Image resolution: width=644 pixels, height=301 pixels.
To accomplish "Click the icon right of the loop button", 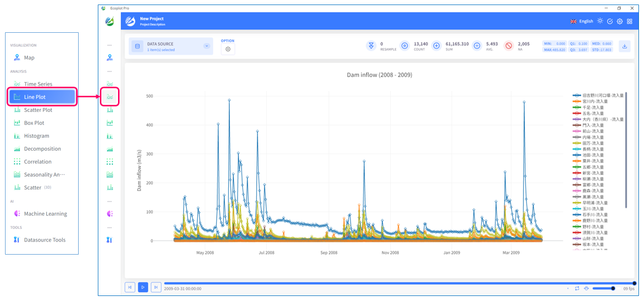I will [x=587, y=288].
